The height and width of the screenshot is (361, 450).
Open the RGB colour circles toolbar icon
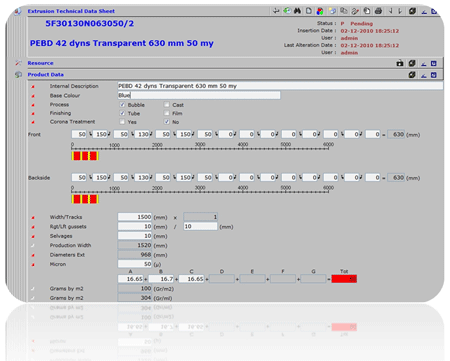click(320, 11)
